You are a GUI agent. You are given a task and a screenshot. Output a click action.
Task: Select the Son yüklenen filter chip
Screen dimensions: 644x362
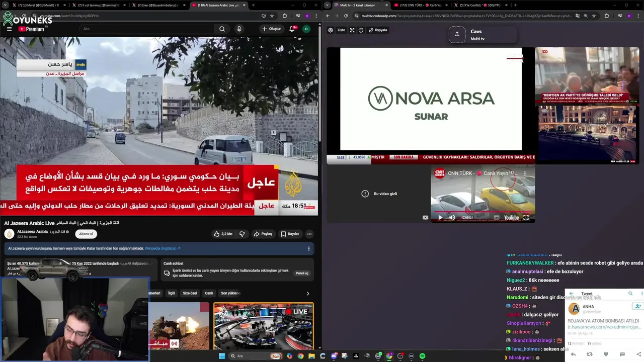point(230,293)
